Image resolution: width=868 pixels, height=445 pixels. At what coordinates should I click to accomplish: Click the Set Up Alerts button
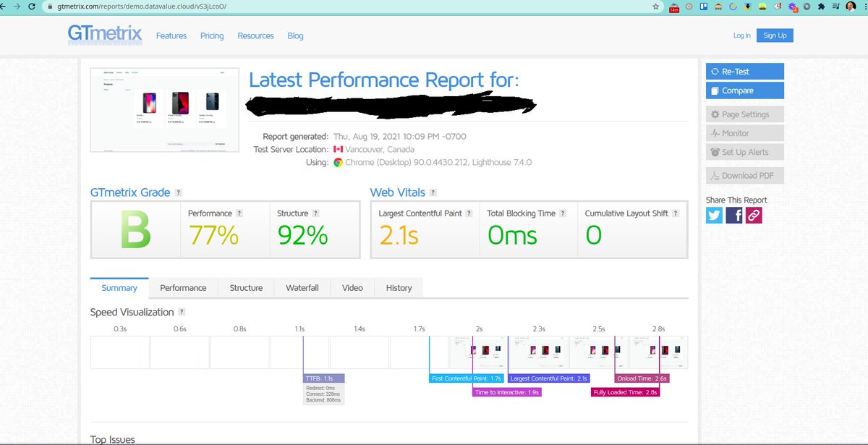click(x=745, y=152)
